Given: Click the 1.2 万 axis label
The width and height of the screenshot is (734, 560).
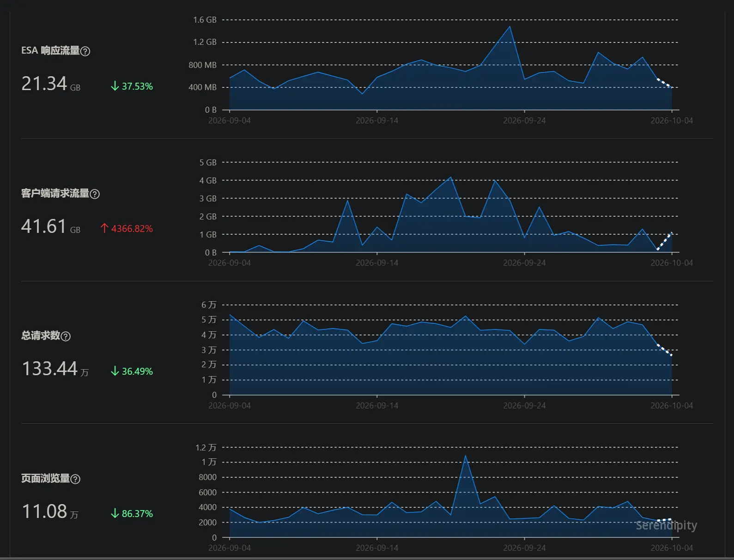Looking at the screenshot, I should (x=206, y=448).
